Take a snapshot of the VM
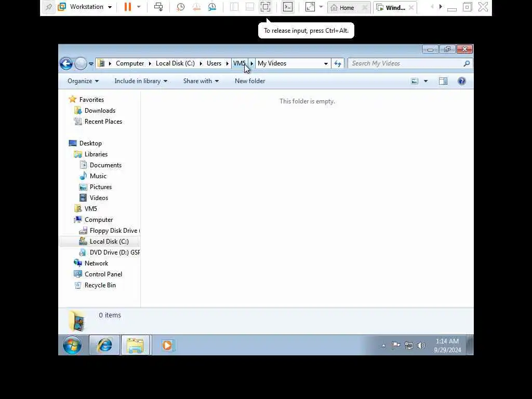This screenshot has width=532, height=399. point(180,7)
